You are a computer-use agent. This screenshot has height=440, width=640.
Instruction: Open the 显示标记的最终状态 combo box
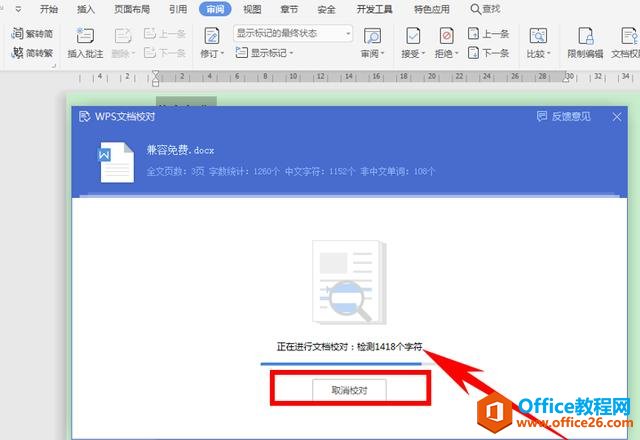[293, 33]
